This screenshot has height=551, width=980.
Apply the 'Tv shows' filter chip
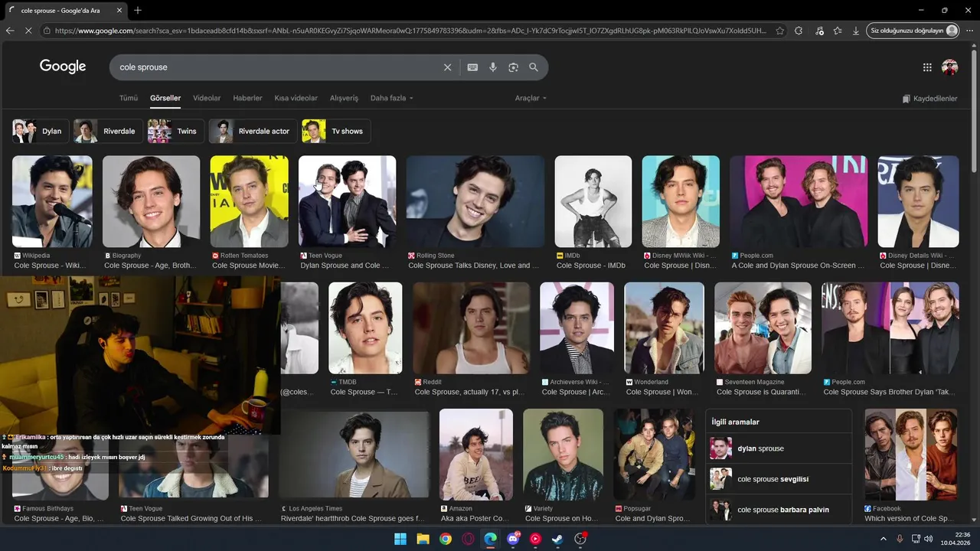336,131
